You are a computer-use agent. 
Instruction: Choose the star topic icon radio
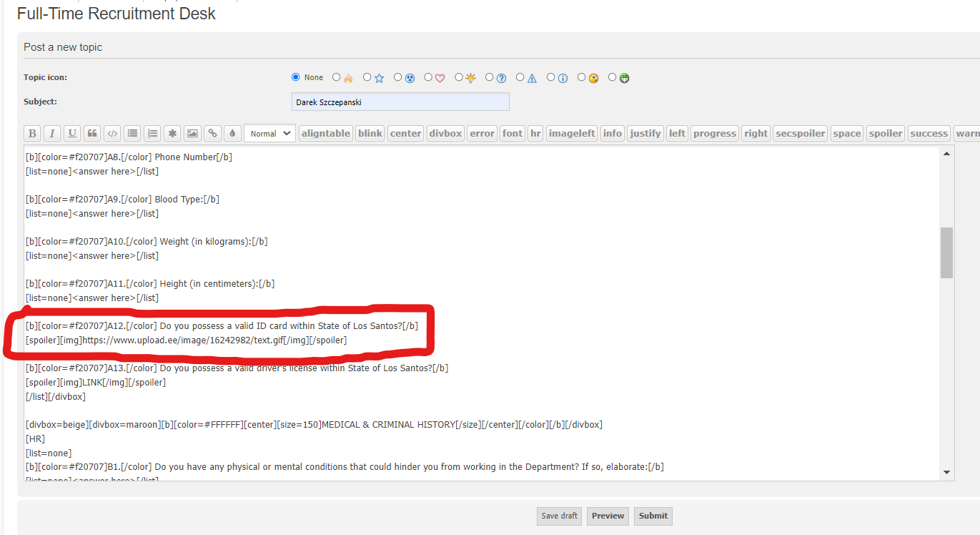[x=367, y=77]
